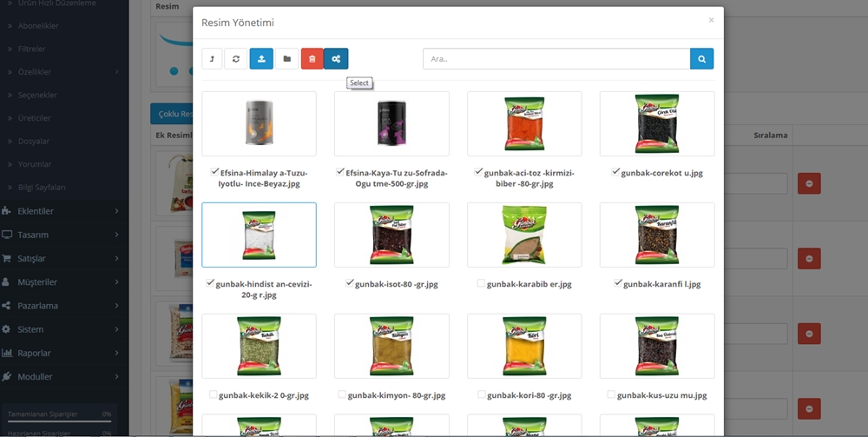Viewport: 868px width, 437px height.
Task: Uncheck gunbak-corekotu.jpg checkbox
Action: coord(615,172)
